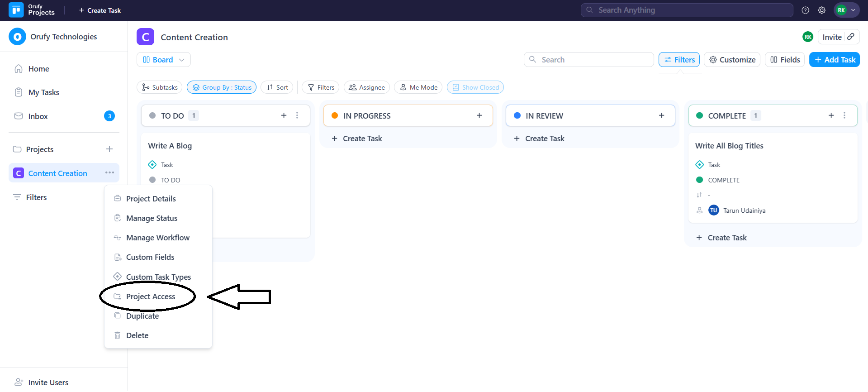The width and height of the screenshot is (868, 392).
Task: Add a new project with plus icon
Action: tap(109, 149)
